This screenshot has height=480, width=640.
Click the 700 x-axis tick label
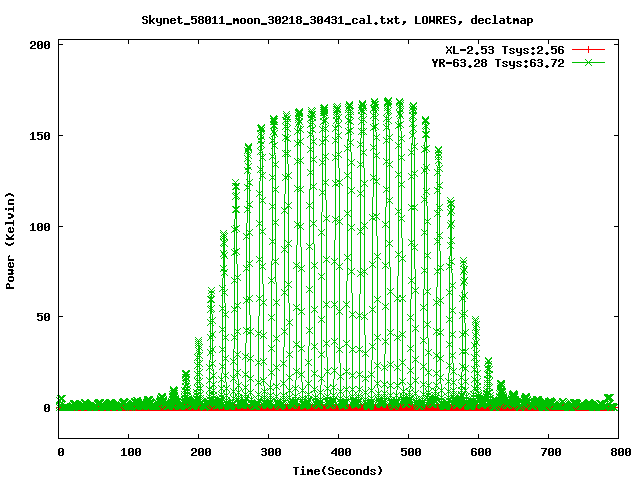click(x=551, y=452)
